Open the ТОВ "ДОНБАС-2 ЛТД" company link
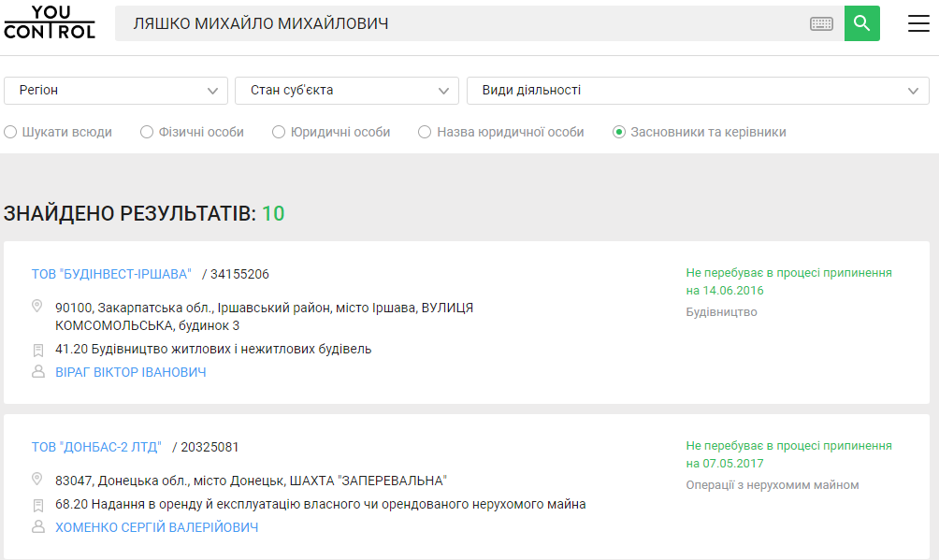 point(96,447)
